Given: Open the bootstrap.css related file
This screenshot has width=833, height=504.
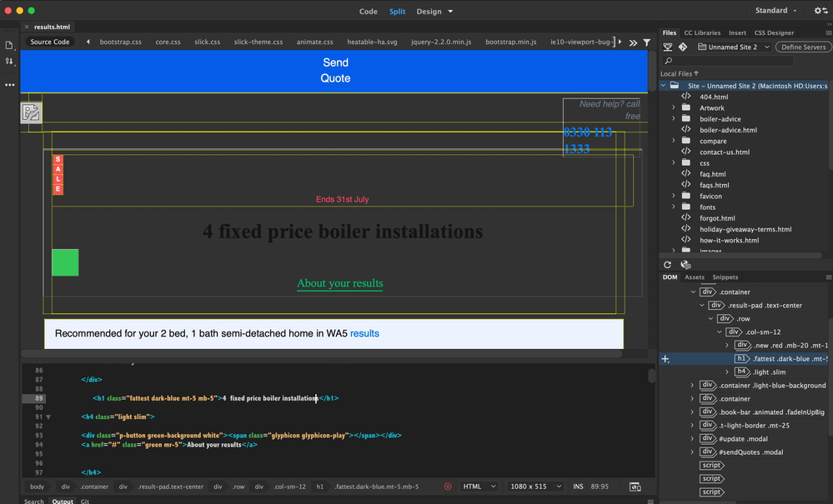Looking at the screenshot, I should pyautogui.click(x=120, y=42).
